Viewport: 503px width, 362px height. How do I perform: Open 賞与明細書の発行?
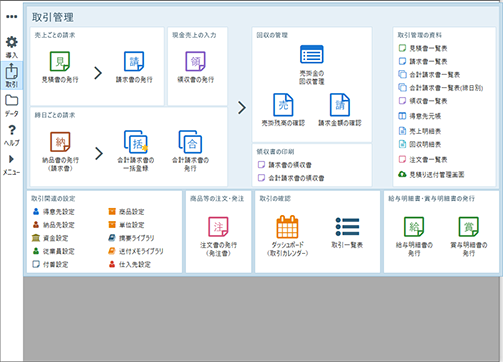click(469, 237)
